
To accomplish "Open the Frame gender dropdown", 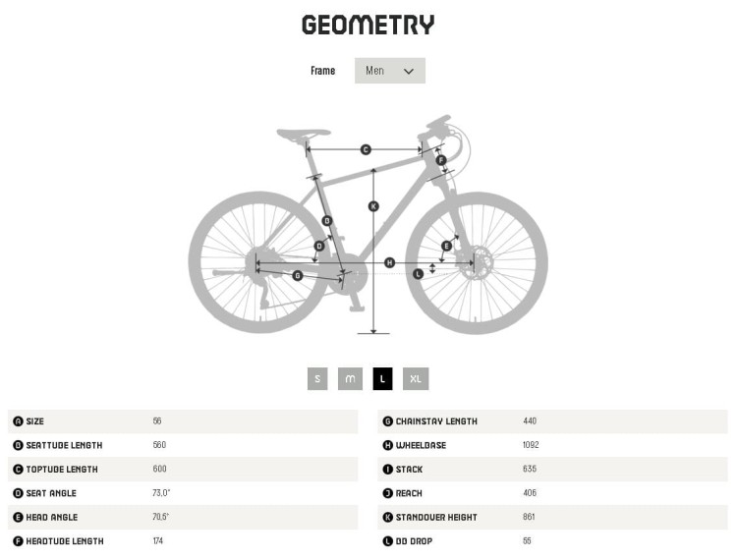I will coord(389,71).
